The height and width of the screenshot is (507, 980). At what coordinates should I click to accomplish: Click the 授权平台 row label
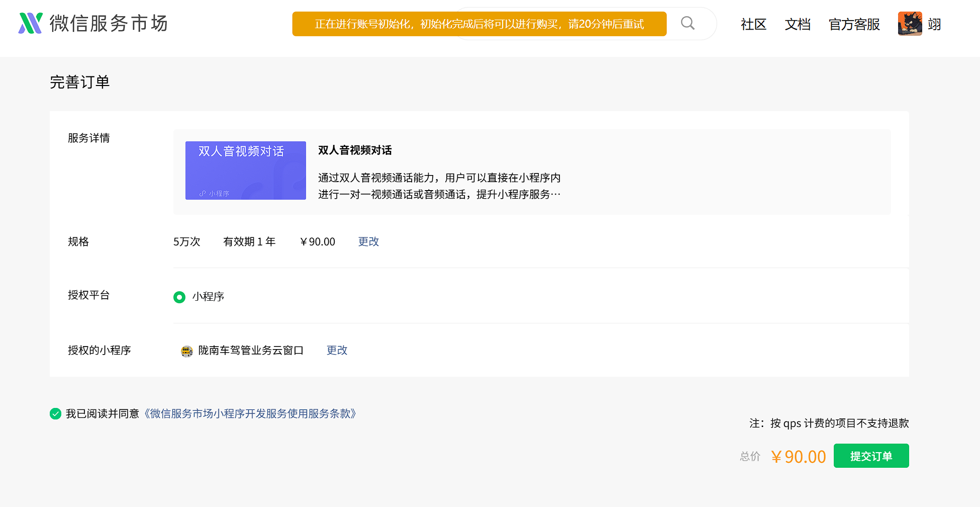coord(89,295)
